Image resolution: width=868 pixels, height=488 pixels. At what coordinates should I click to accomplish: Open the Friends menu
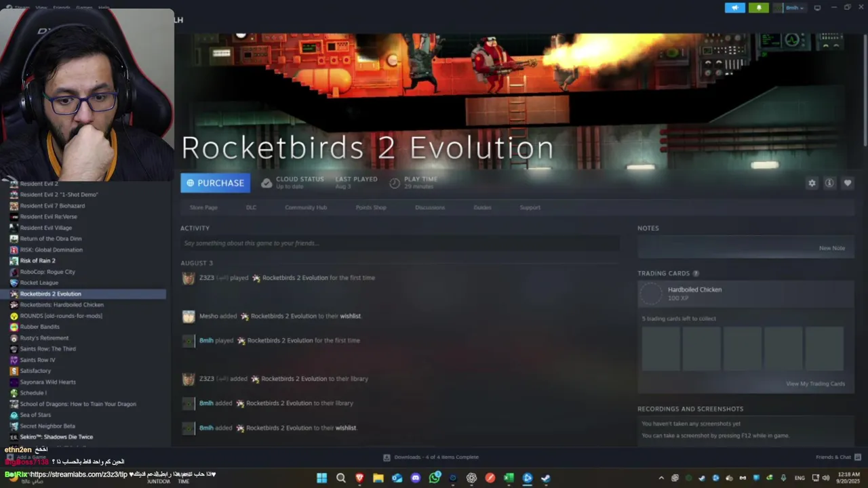point(61,7)
